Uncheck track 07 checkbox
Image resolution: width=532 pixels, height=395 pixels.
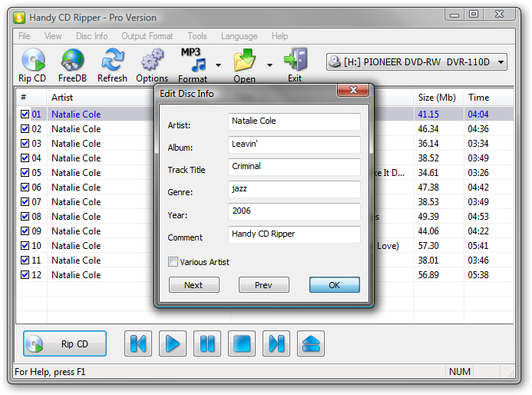click(x=25, y=202)
